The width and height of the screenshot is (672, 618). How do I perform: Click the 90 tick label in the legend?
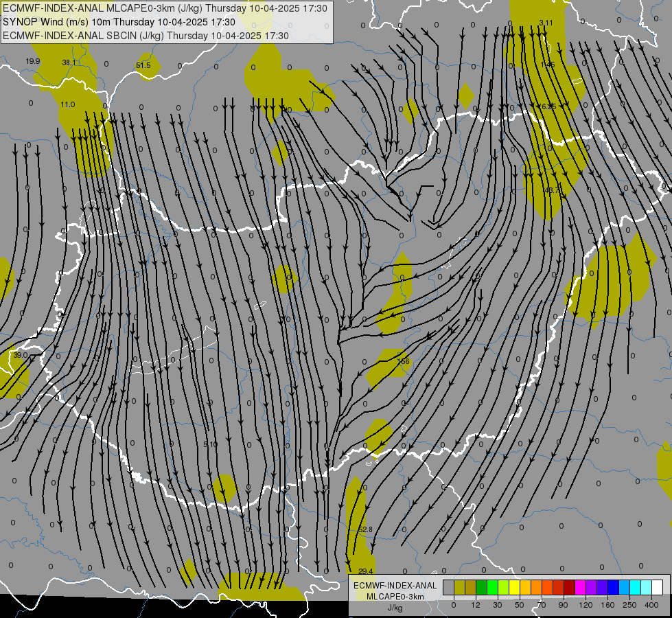click(564, 605)
